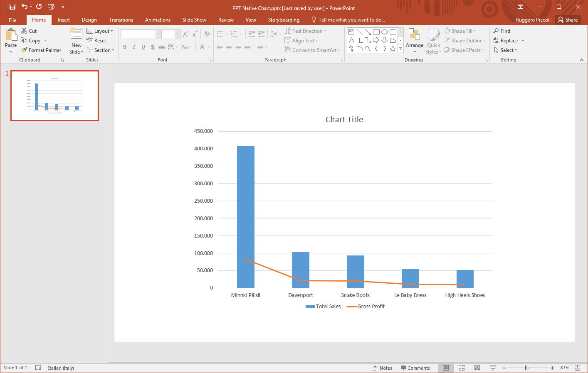The image size is (588, 373).
Task: Toggle Underline formatting
Action: click(x=143, y=47)
